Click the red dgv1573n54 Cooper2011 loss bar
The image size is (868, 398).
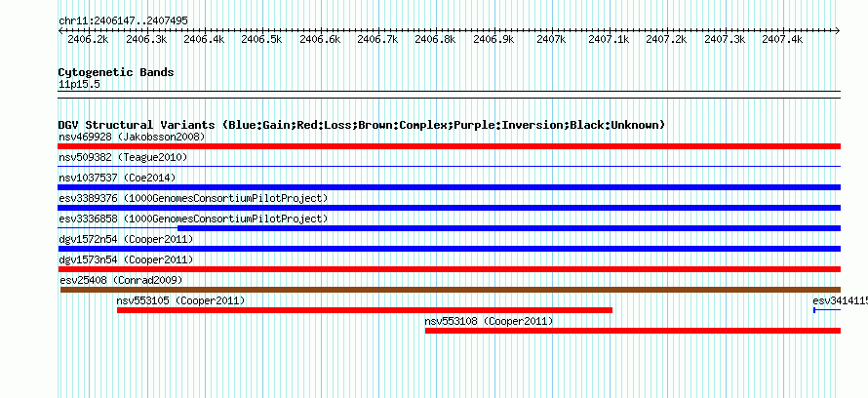pyautogui.click(x=449, y=269)
